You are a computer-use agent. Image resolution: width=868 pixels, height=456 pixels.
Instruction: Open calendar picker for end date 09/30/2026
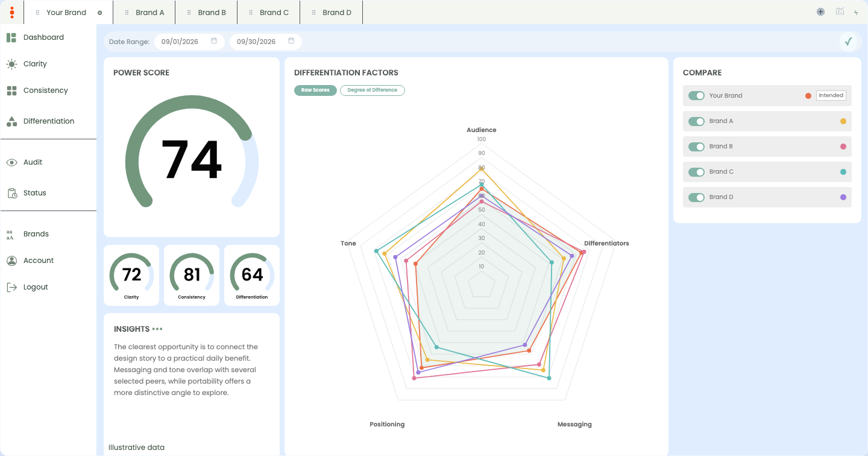tap(291, 41)
